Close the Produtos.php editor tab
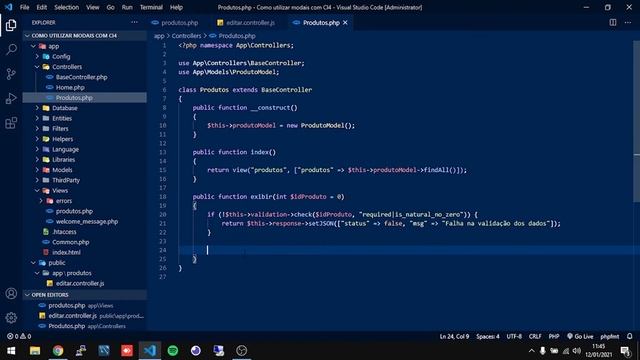This screenshot has height=360, width=640. pos(345,23)
